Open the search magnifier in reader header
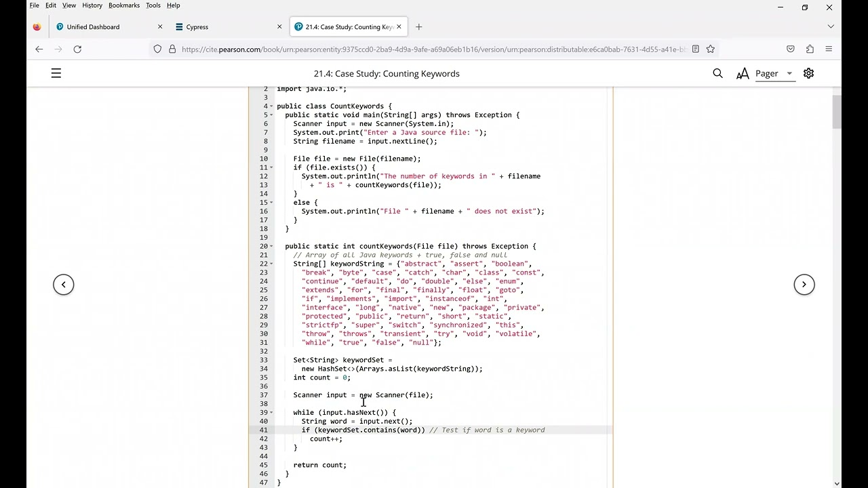The width and height of the screenshot is (868, 488). tap(717, 73)
